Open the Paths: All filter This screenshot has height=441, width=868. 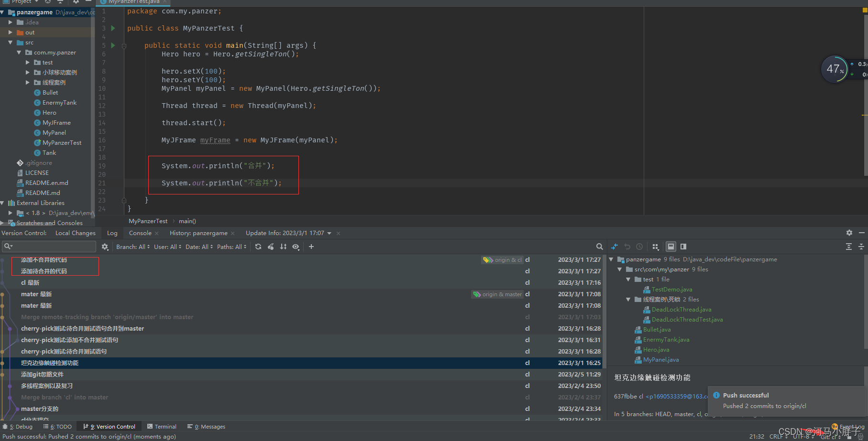pyautogui.click(x=232, y=247)
